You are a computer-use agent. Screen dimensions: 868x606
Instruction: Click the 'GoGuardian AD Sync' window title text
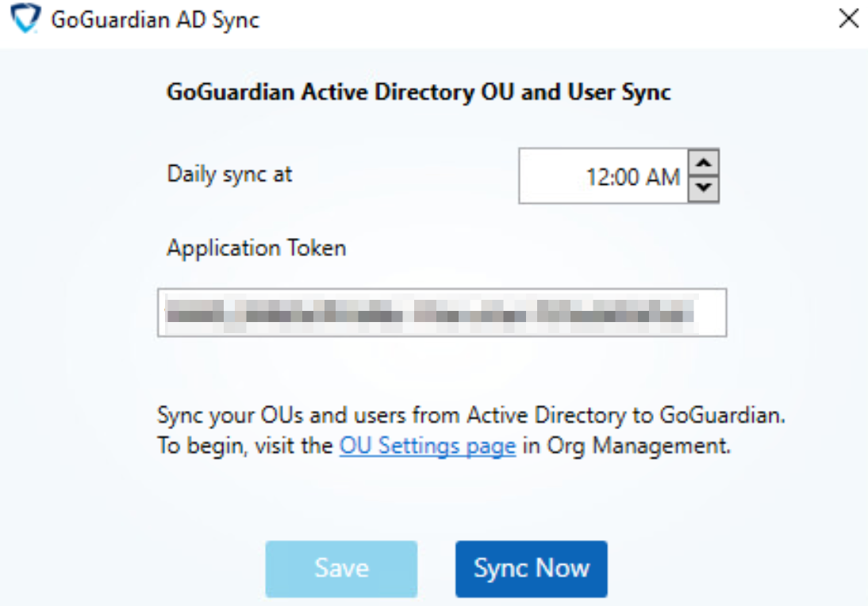point(155,21)
